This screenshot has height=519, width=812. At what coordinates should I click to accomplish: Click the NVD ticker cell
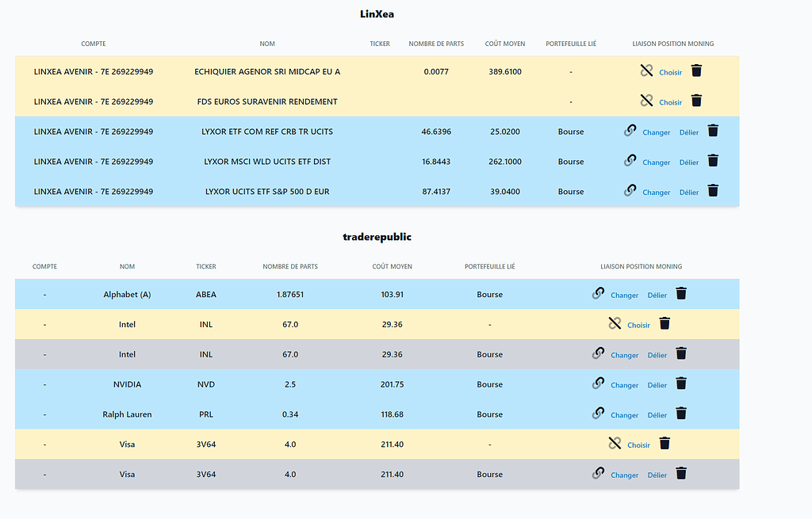click(206, 384)
